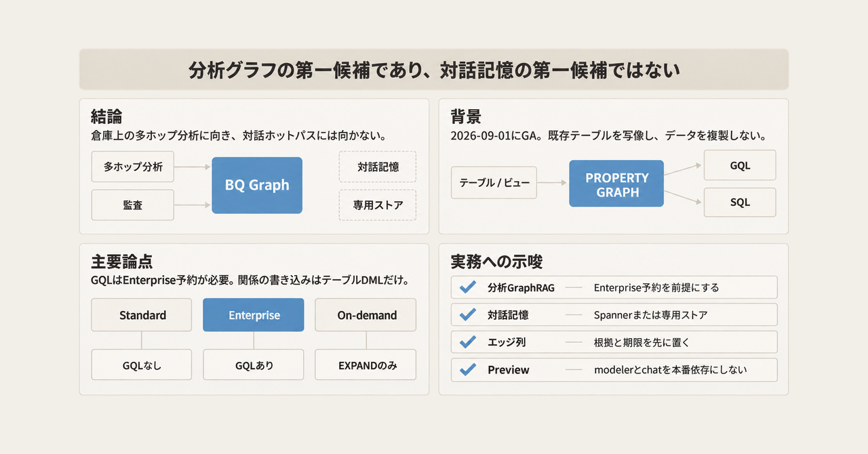Click the 分析GraphRAG label

coord(521,287)
